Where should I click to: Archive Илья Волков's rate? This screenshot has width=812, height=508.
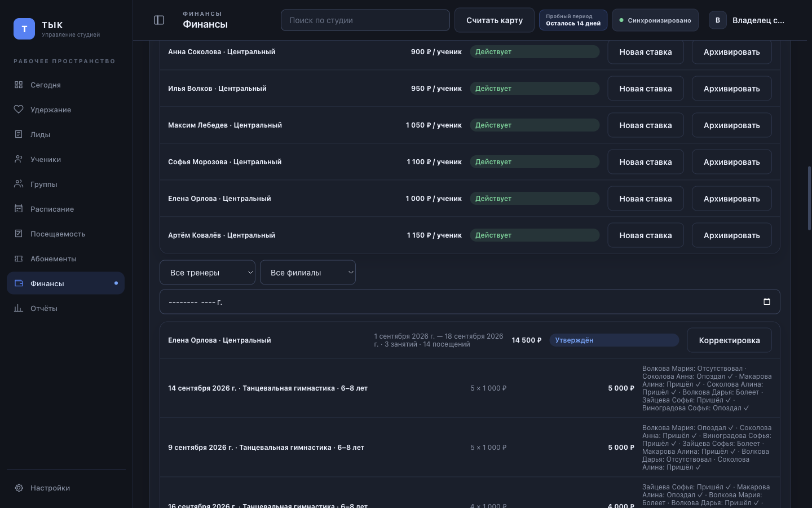[732, 89]
